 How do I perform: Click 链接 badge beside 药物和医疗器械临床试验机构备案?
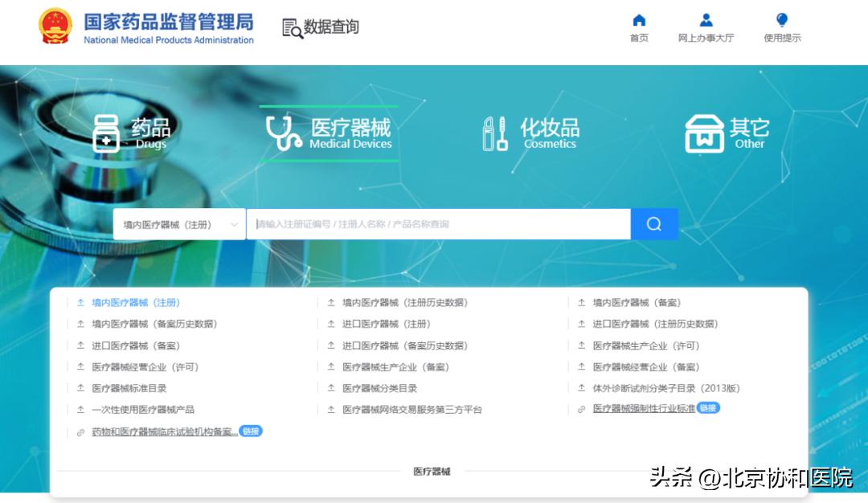250,431
